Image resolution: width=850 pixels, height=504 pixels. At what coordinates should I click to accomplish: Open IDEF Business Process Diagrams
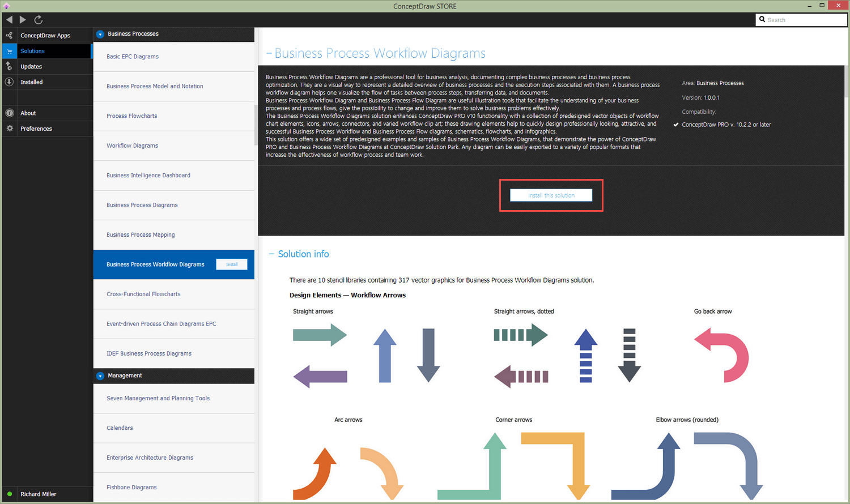tap(173, 353)
